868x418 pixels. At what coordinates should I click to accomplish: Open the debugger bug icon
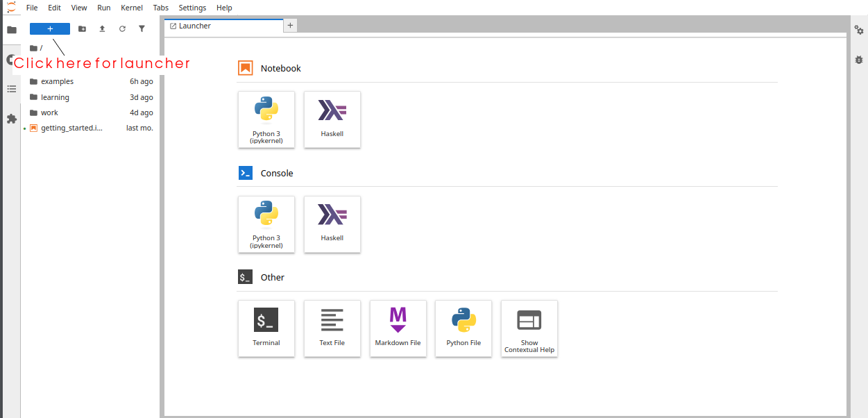(859, 60)
